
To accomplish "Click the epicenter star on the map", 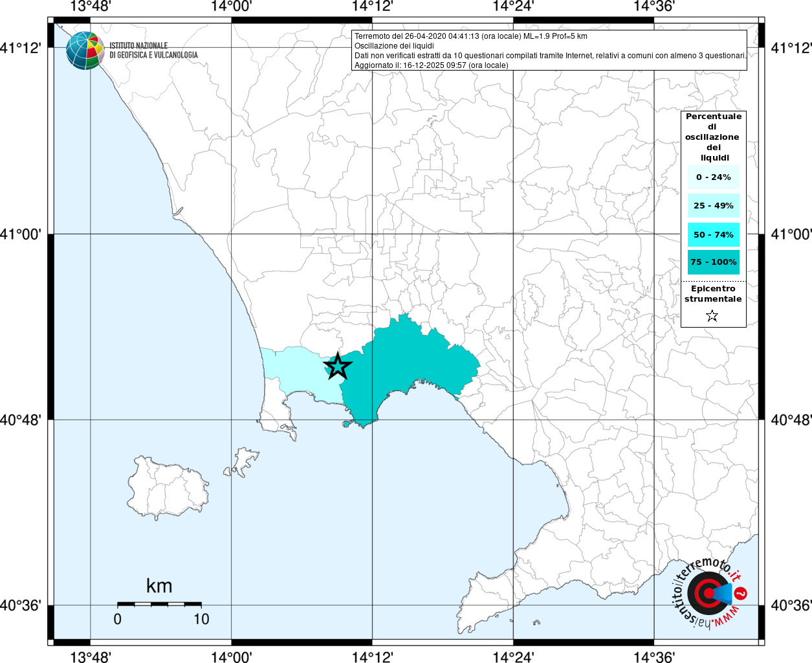I will tap(338, 366).
